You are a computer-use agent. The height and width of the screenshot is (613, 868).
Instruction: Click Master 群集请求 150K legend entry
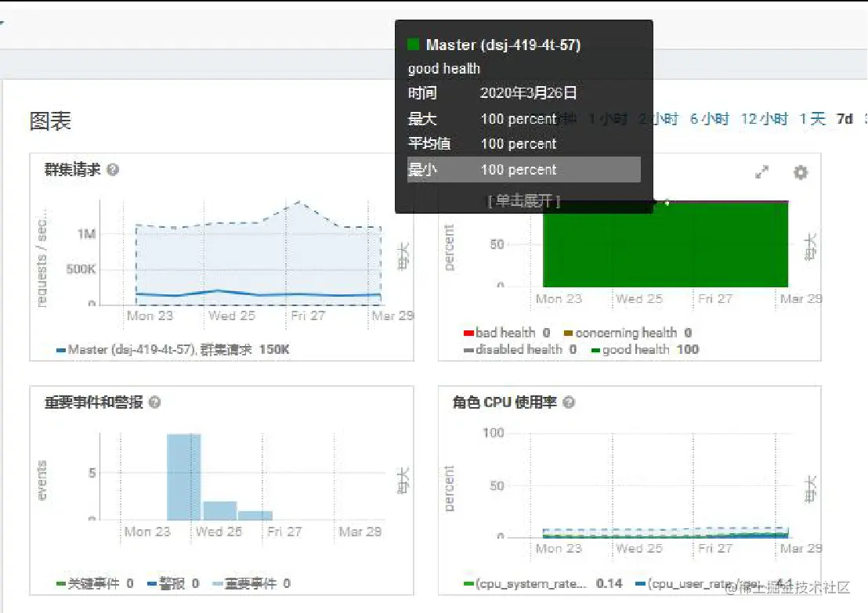pyautogui.click(x=172, y=350)
